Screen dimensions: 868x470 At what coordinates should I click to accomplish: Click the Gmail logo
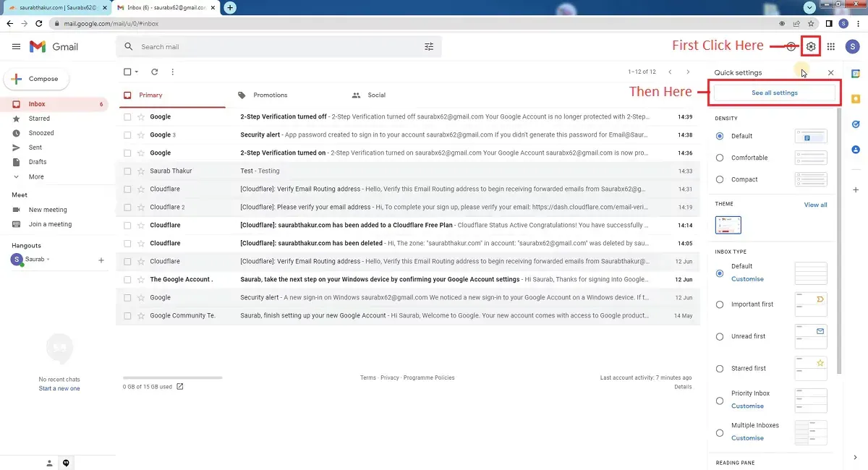tap(54, 46)
